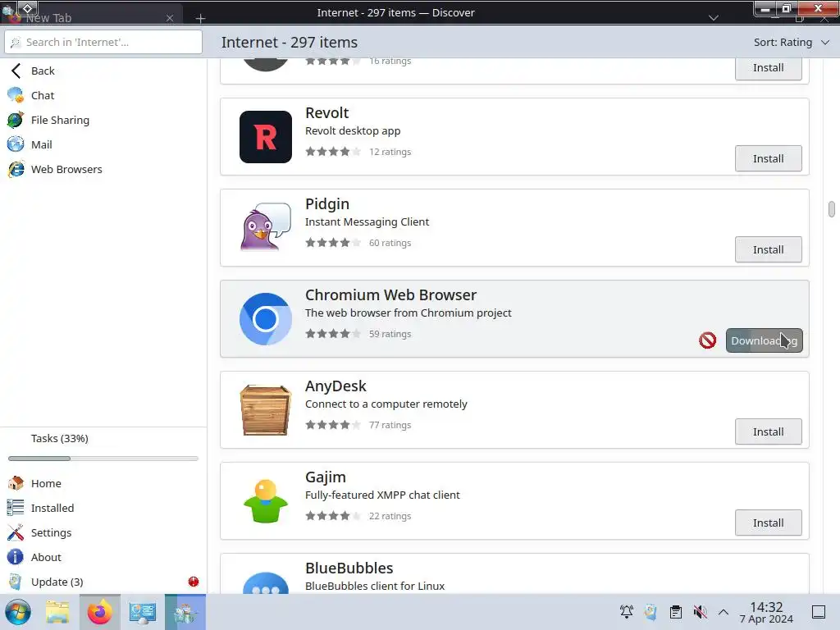Viewport: 840px width, 630px height.
Task: Click the AnyDesk wooden crate icon
Action: [x=265, y=410]
